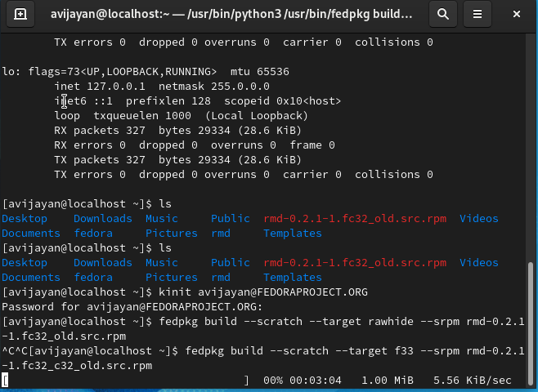Click the terminal search magnifier icon
This screenshot has width=538, height=392.
click(443, 14)
